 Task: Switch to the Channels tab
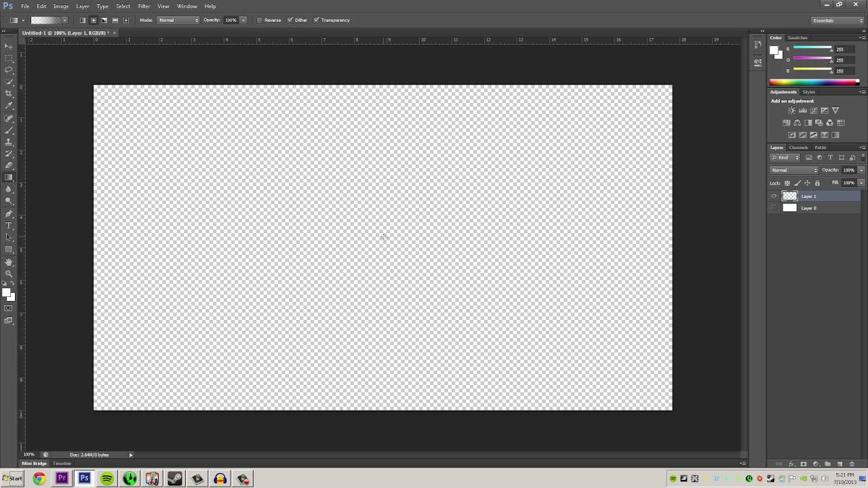click(x=798, y=148)
